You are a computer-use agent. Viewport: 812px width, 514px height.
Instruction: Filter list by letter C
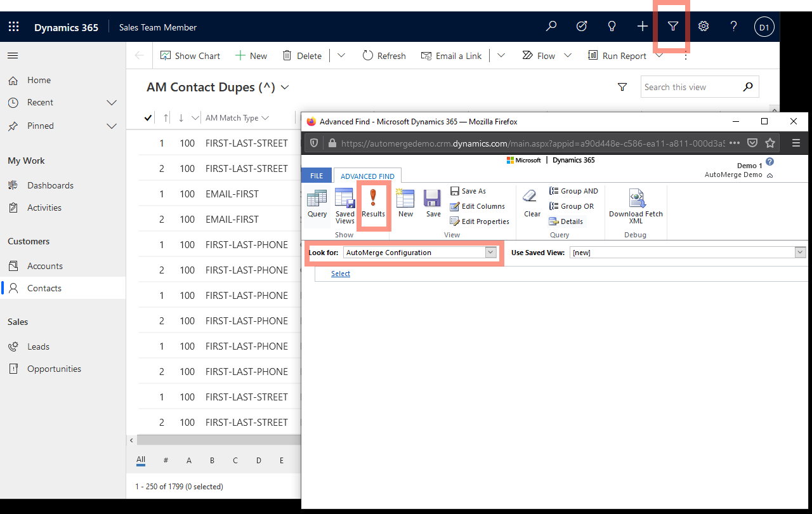click(235, 461)
